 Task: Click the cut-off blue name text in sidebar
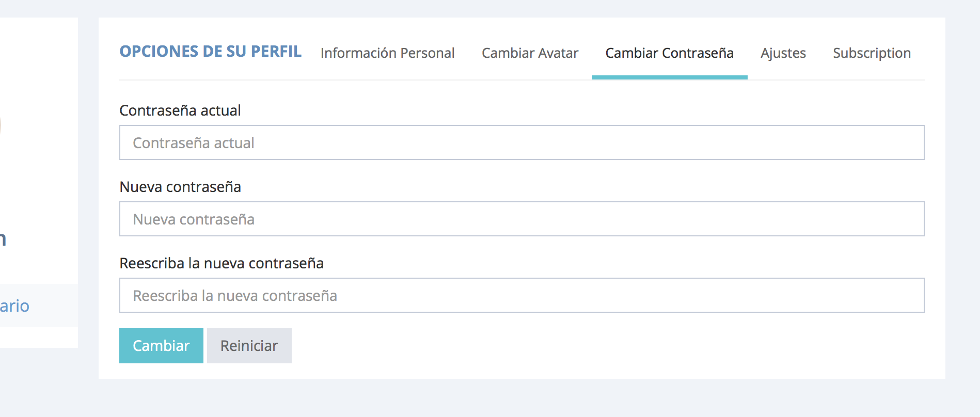point(3,239)
